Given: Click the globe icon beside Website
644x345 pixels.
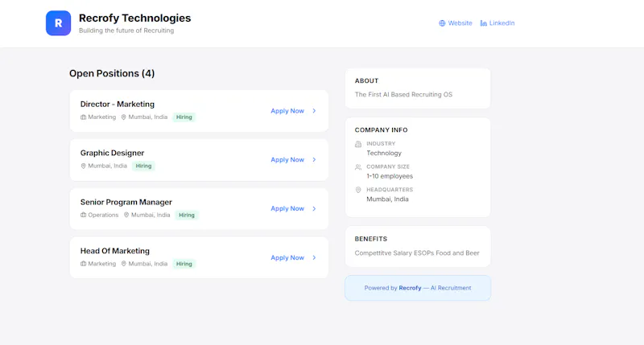Looking at the screenshot, I should 442,23.
